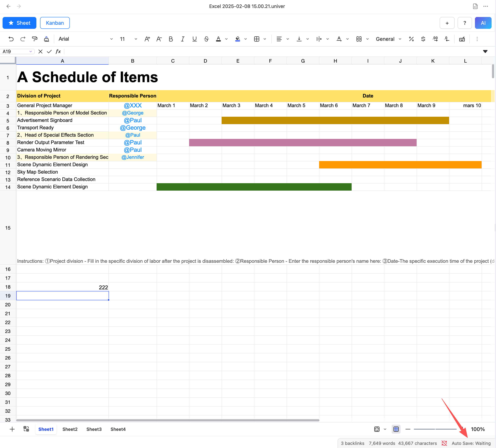Click the merge cells icon

[359, 39]
